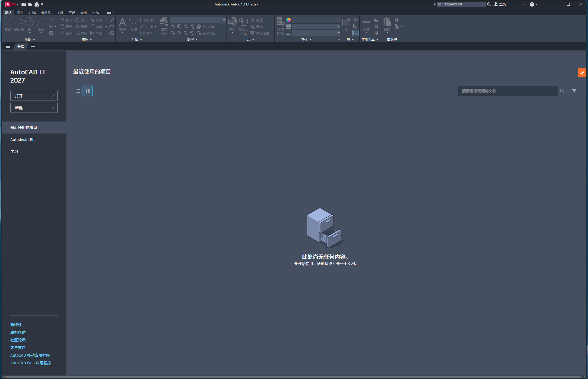The width and height of the screenshot is (588, 379).
Task: Add a new drawing tab with plus
Action: (x=33, y=46)
